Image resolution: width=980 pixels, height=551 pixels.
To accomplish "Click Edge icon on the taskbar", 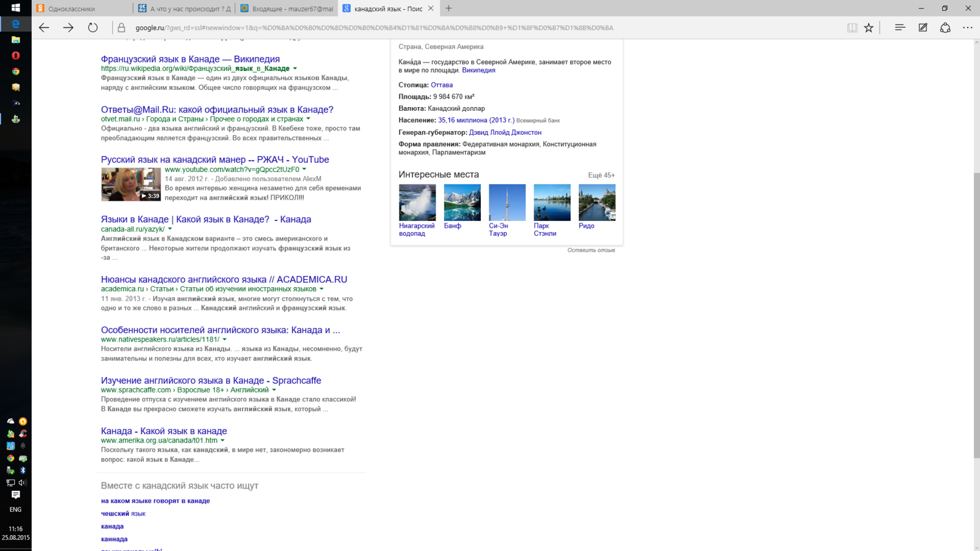I will (x=15, y=24).
